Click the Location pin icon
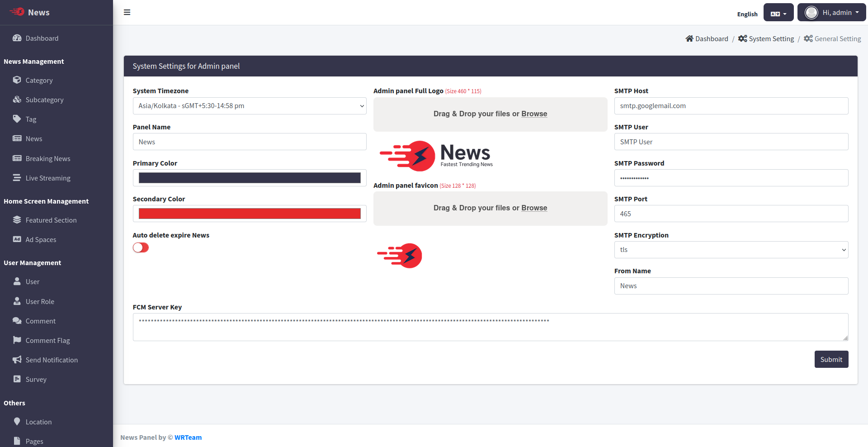 point(17,422)
